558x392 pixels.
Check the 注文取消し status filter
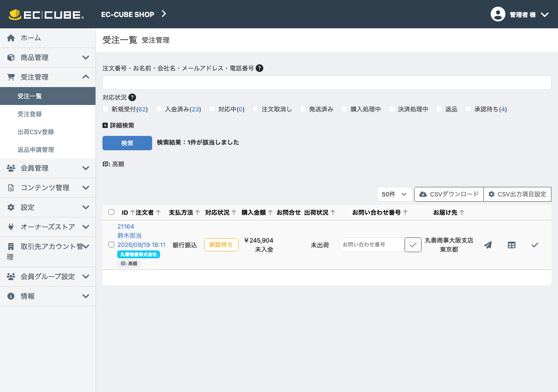[255, 109]
